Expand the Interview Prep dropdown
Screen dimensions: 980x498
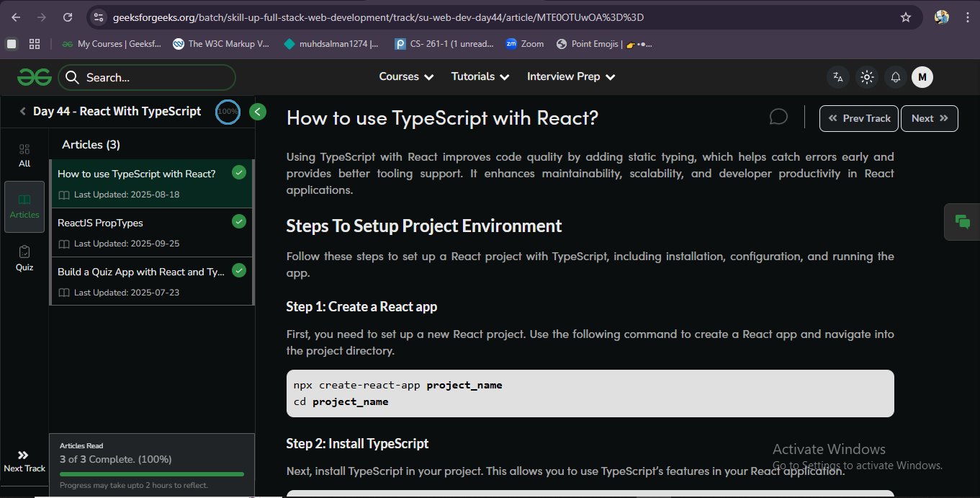click(x=572, y=76)
